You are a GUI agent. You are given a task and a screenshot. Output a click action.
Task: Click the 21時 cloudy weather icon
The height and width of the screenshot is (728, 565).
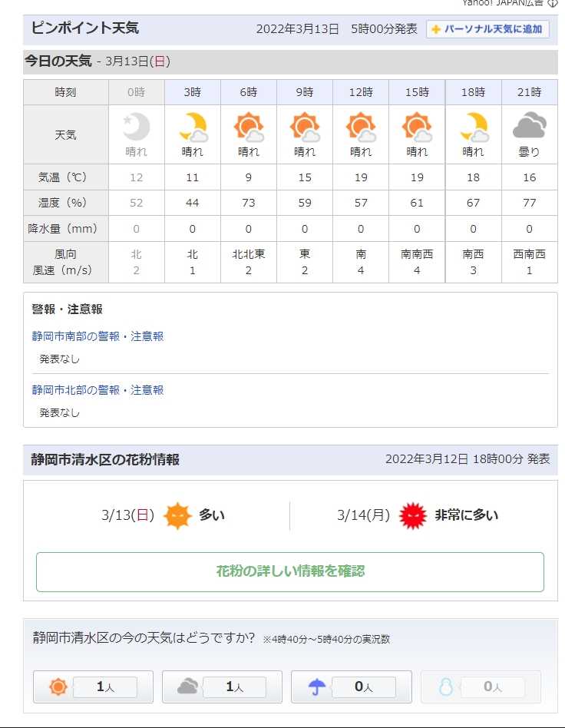pyautogui.click(x=530, y=126)
